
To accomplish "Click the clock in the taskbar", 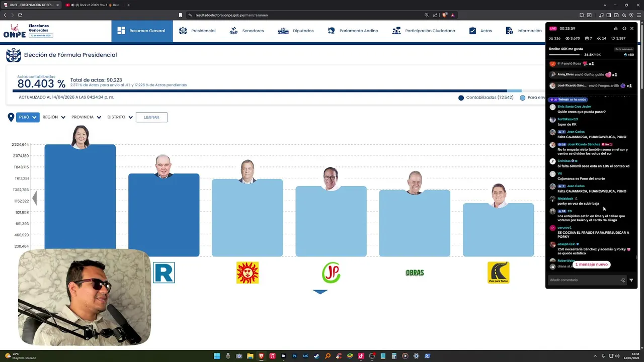I will pos(631,356).
